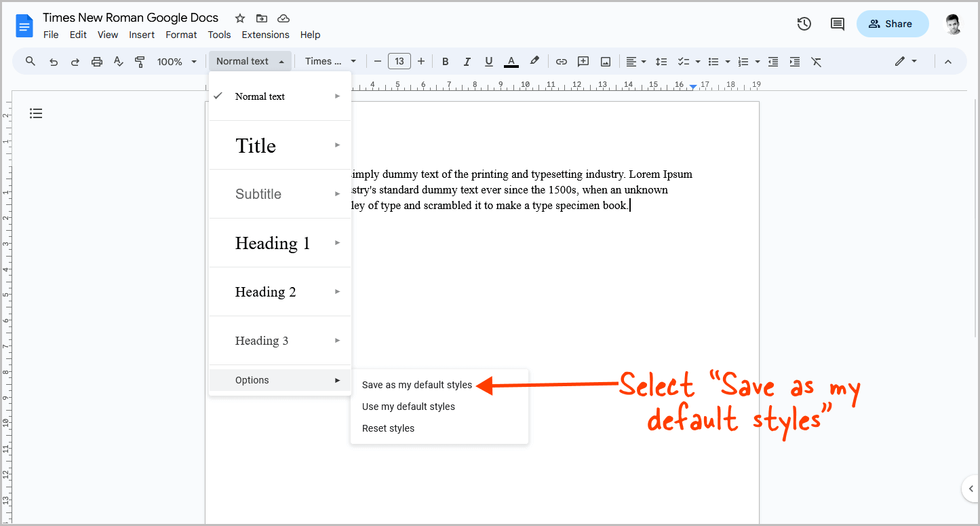This screenshot has width=980, height=526.
Task: Apply the Heading 1 style
Action: (x=272, y=243)
